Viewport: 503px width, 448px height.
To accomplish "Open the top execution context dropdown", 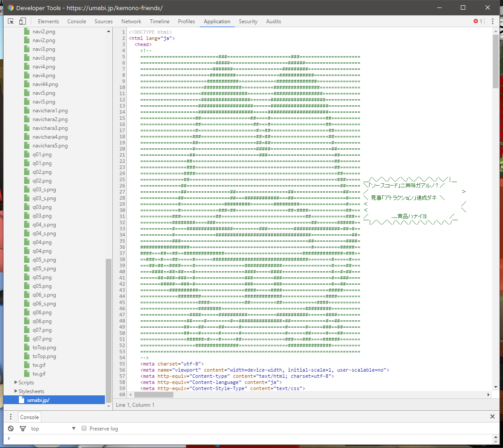I will click(53, 429).
